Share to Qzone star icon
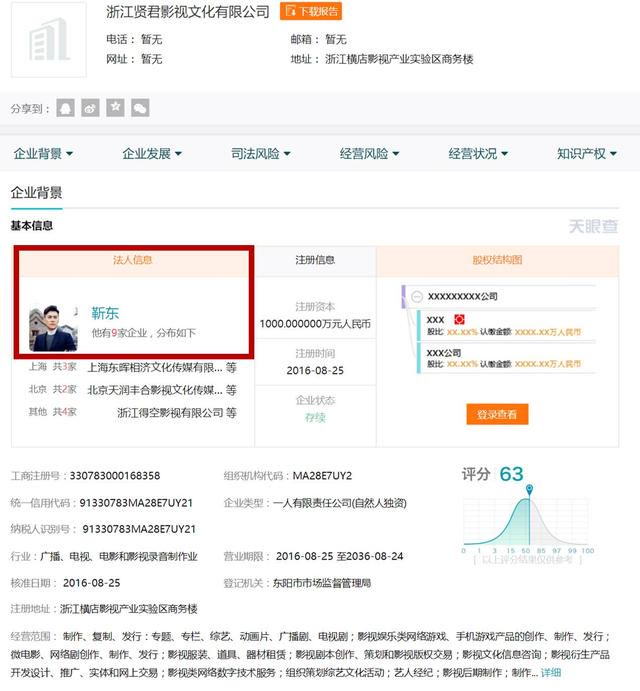Viewport: 640px width, 691px height. [115, 108]
